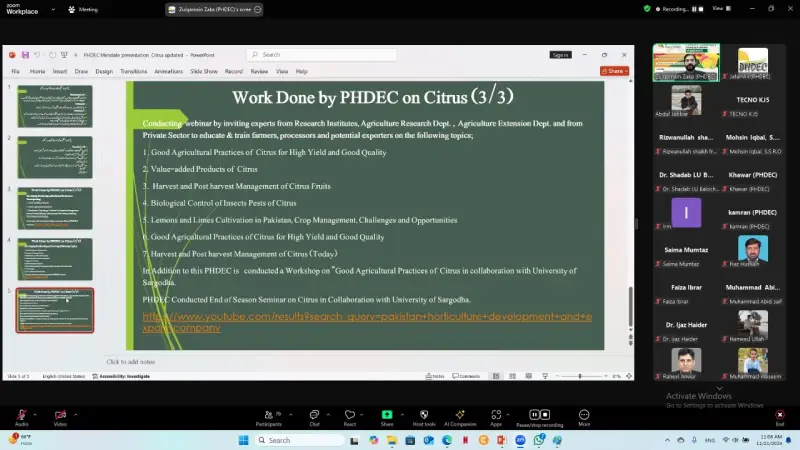Open the Participants panel
Image resolution: width=800 pixels, height=450 pixels.
[x=268, y=415]
